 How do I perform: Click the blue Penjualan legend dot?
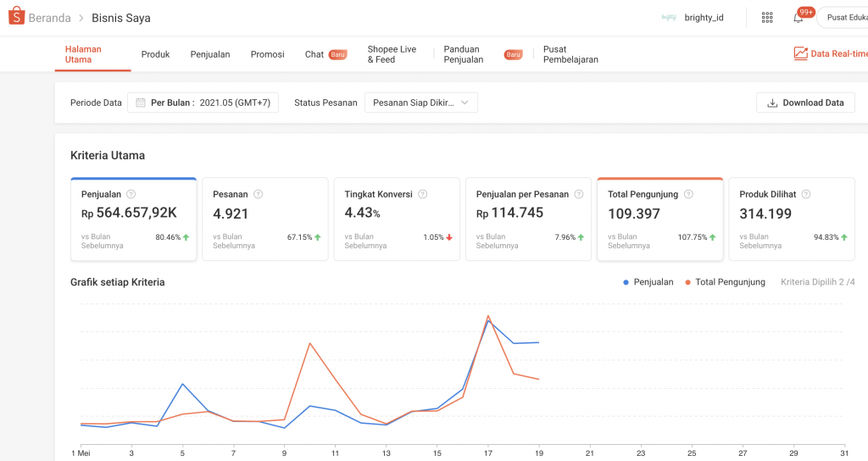click(626, 282)
